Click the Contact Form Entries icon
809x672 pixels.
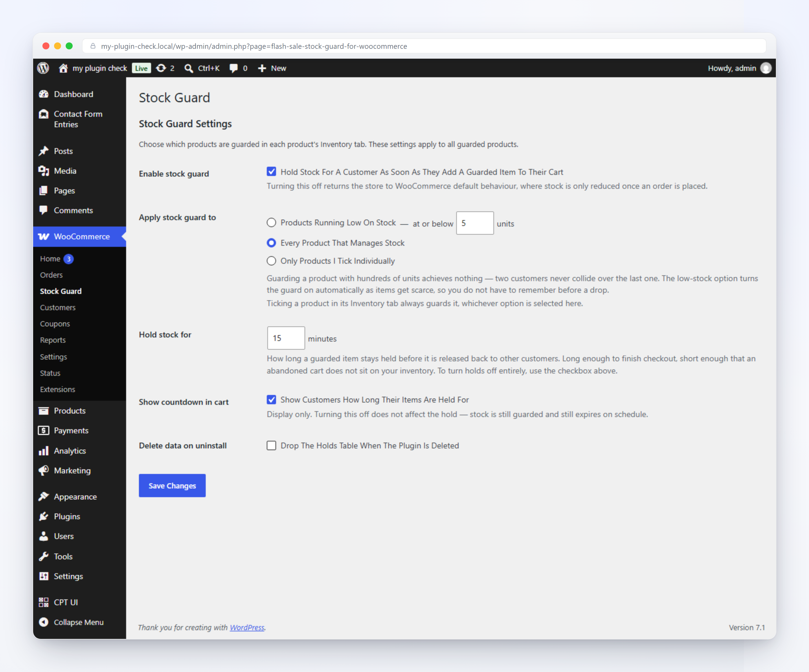44,114
